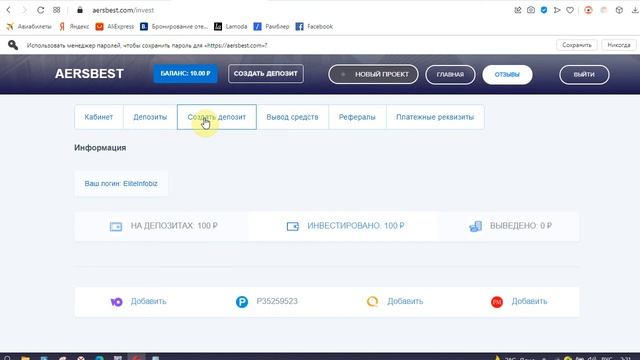Screen dimensions: 640x360
Task: Open the Рамблер bookmark
Action: point(271,27)
